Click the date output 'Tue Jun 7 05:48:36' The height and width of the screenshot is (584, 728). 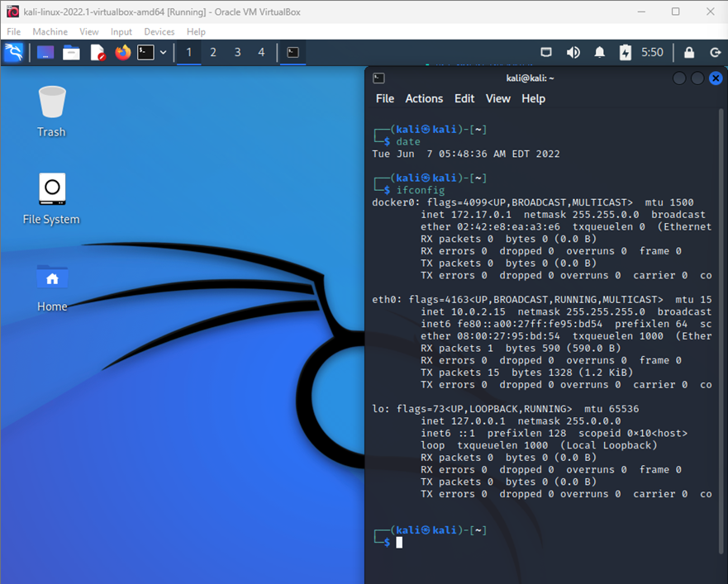tap(432, 154)
